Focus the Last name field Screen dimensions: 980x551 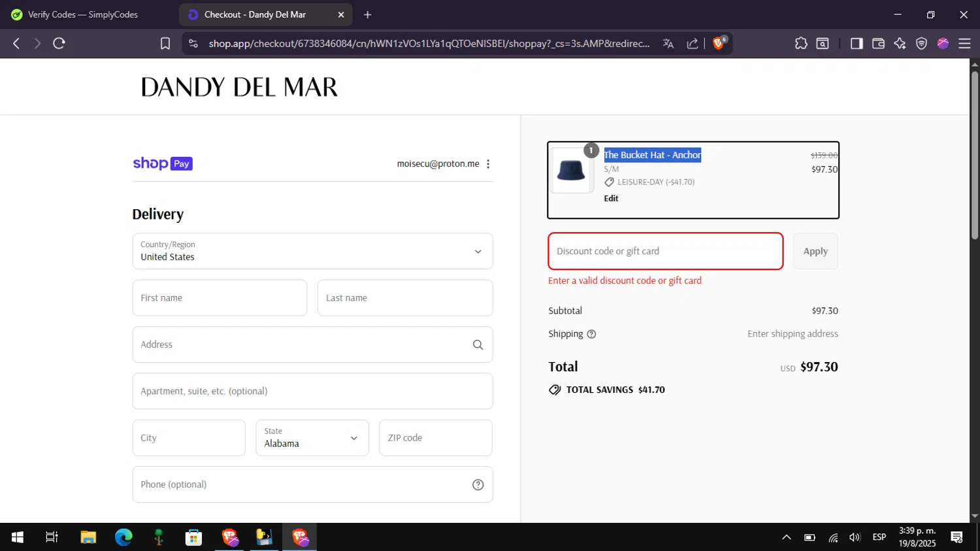(405, 298)
